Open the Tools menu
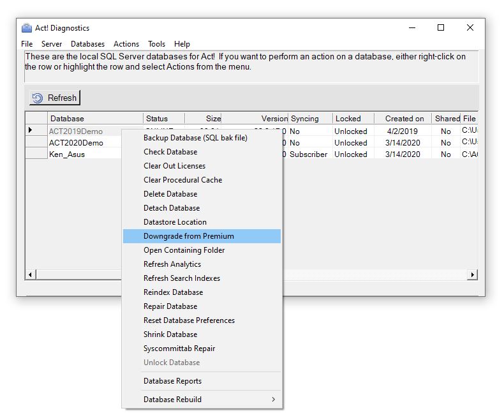Screen dimensions: 504x420 point(156,44)
